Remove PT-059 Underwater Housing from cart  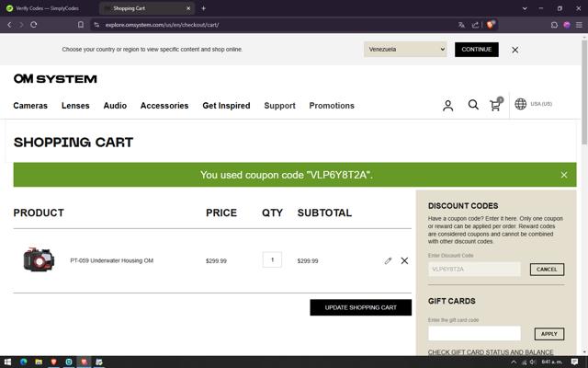click(x=404, y=260)
